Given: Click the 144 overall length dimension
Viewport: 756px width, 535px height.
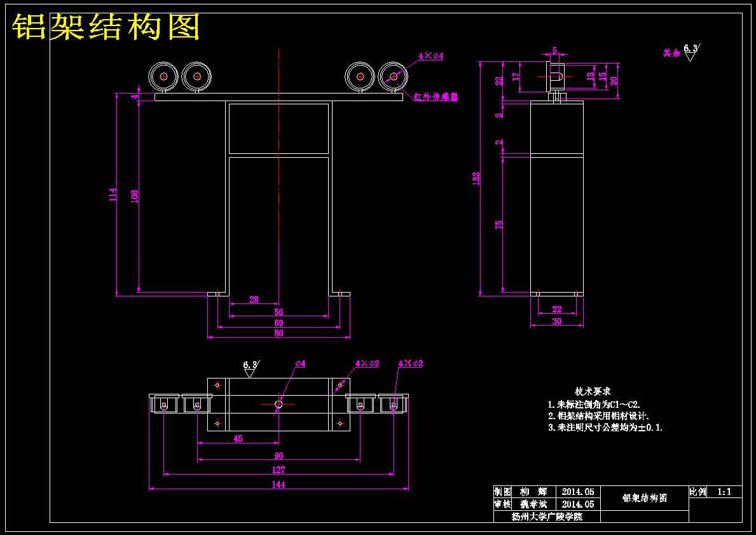Looking at the screenshot, I should (278, 485).
